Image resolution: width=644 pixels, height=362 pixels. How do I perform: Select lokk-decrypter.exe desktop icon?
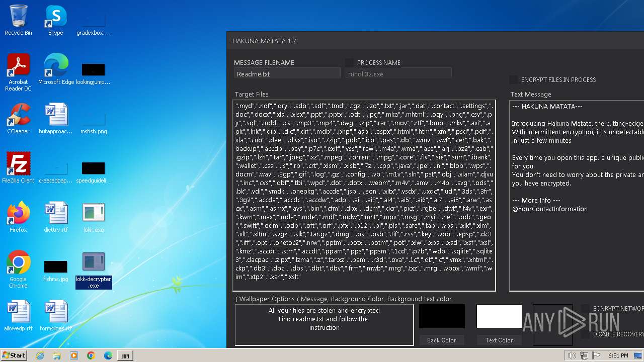click(94, 270)
